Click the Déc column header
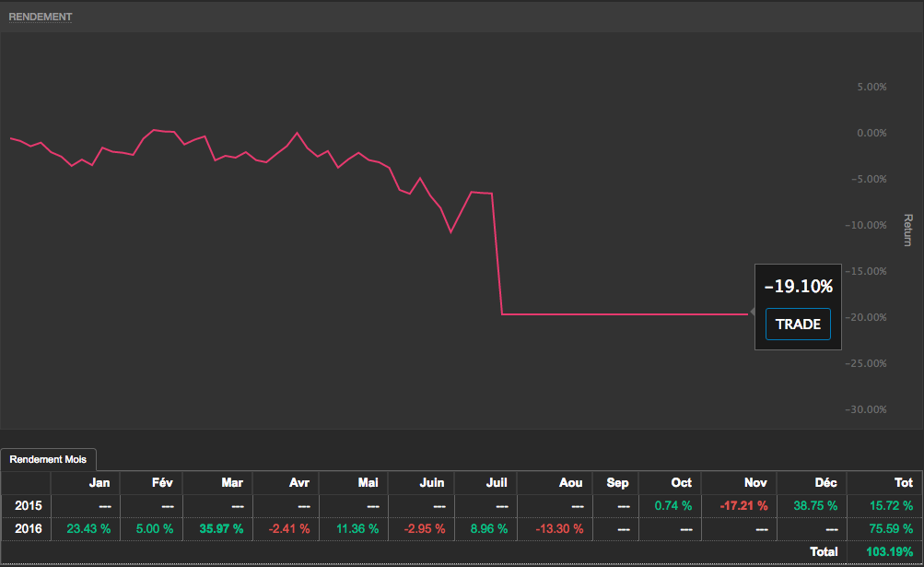The width and height of the screenshot is (924, 567). 825,482
